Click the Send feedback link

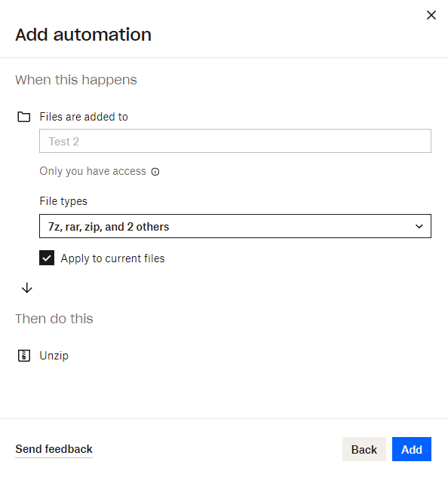[54, 449]
